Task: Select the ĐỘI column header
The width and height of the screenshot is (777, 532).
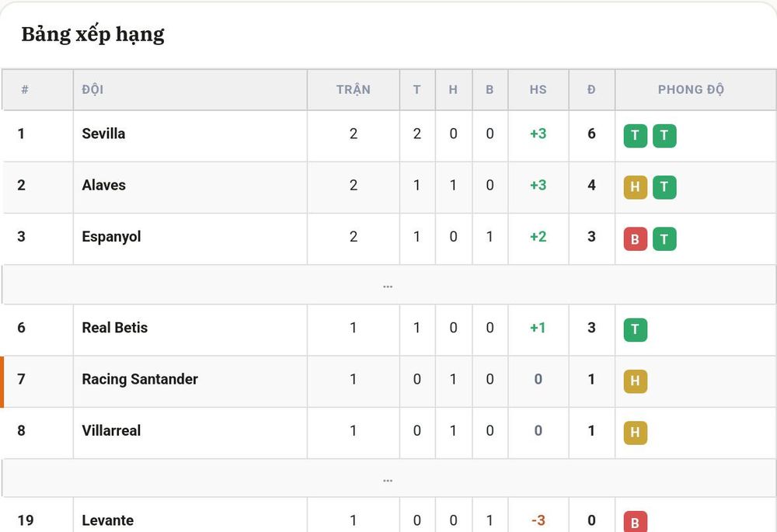Action: pos(92,89)
